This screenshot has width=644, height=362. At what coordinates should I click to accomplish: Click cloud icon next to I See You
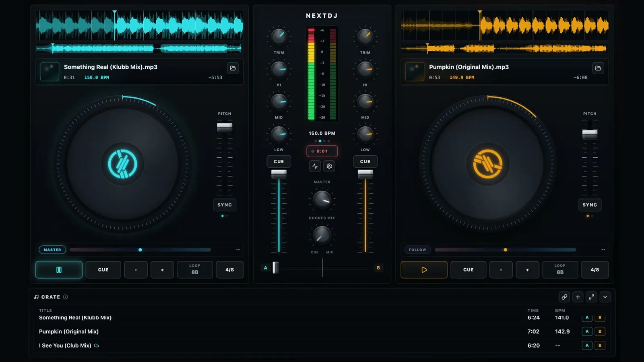tap(97, 346)
